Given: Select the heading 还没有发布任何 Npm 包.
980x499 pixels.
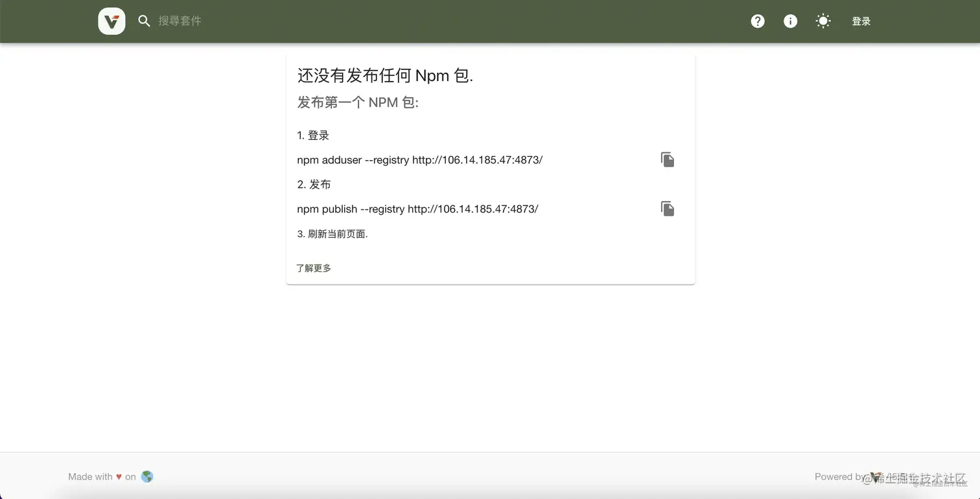Looking at the screenshot, I should click(386, 76).
